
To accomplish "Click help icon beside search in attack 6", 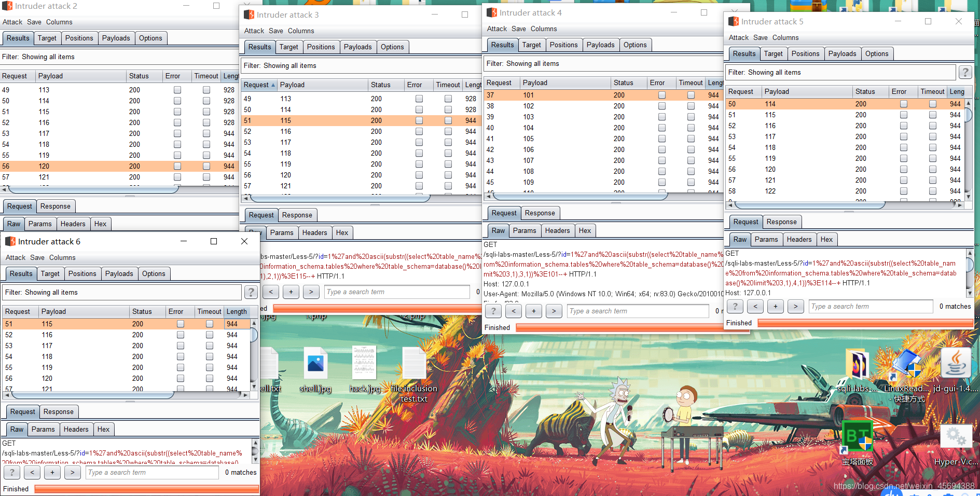I will click(12, 472).
